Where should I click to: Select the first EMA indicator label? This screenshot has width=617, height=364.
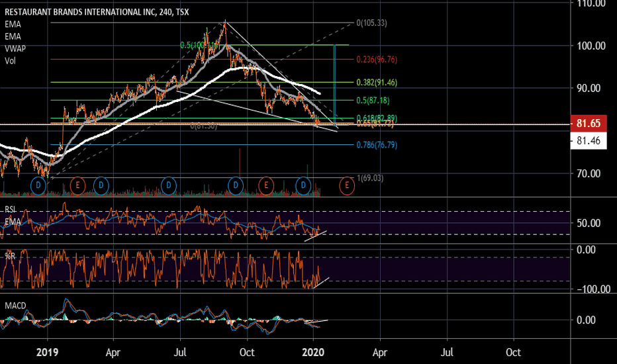click(x=13, y=24)
